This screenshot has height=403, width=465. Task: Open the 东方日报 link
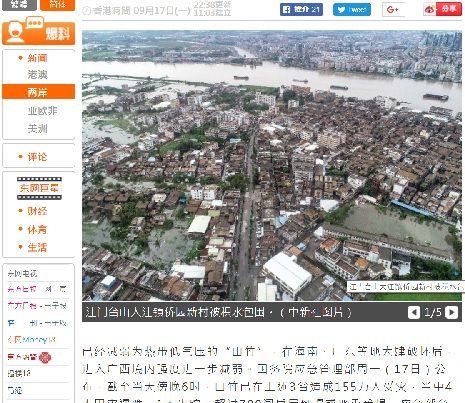tap(21, 289)
